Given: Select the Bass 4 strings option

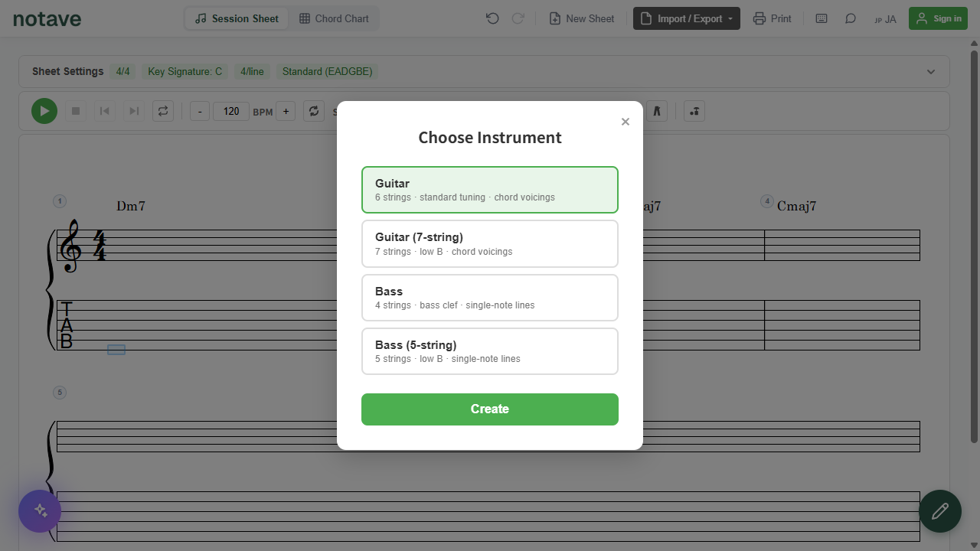Looking at the screenshot, I should tap(490, 298).
